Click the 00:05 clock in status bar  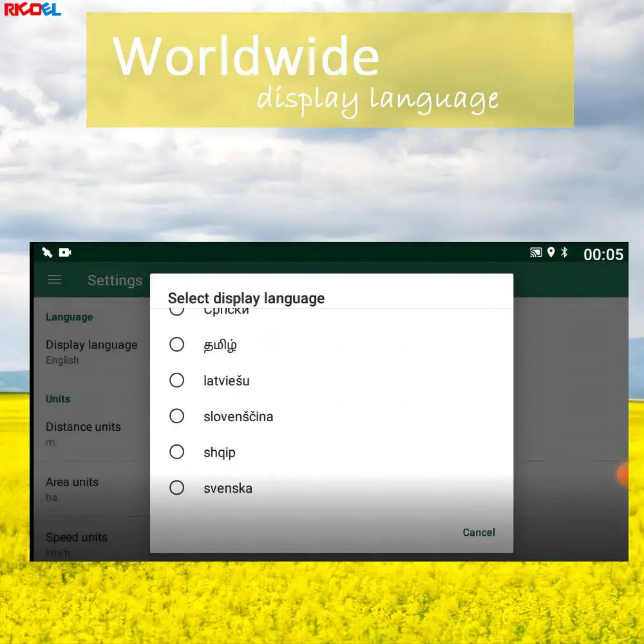click(603, 254)
